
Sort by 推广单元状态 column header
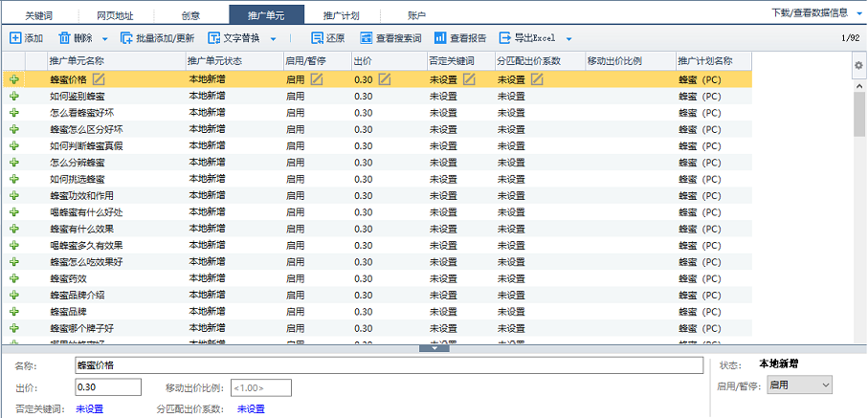(234, 61)
